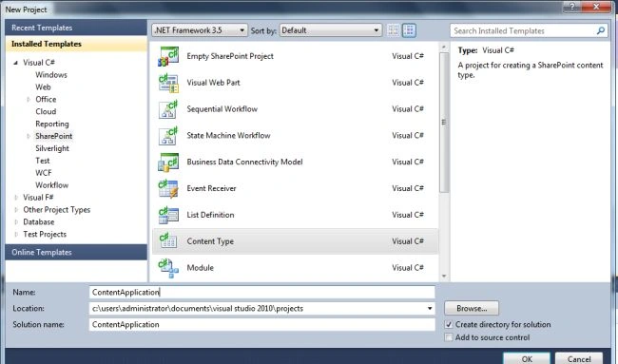
Task: Expand the SharePoint tree node
Action: pos(29,136)
